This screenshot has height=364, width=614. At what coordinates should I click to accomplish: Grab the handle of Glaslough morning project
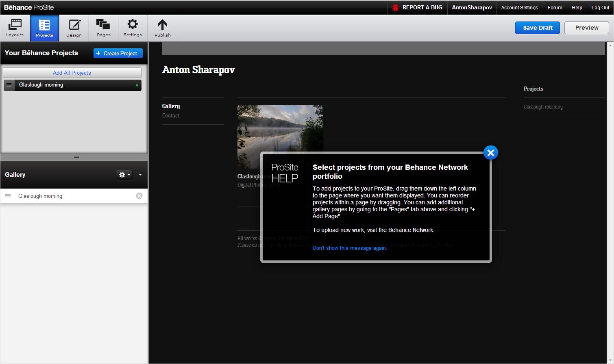click(x=9, y=85)
